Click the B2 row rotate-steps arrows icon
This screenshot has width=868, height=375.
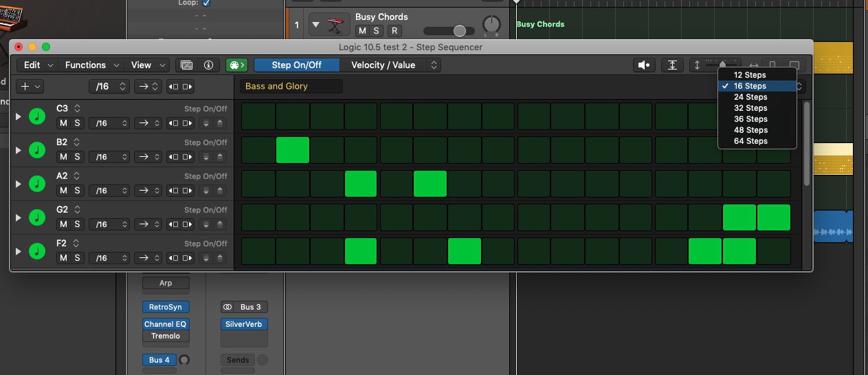180,157
